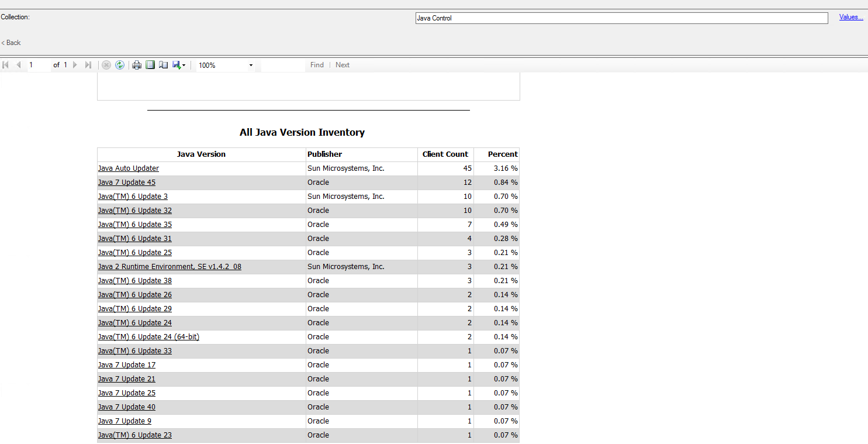868x444 pixels.
Task: Go back using the Back link
Action: [x=11, y=43]
